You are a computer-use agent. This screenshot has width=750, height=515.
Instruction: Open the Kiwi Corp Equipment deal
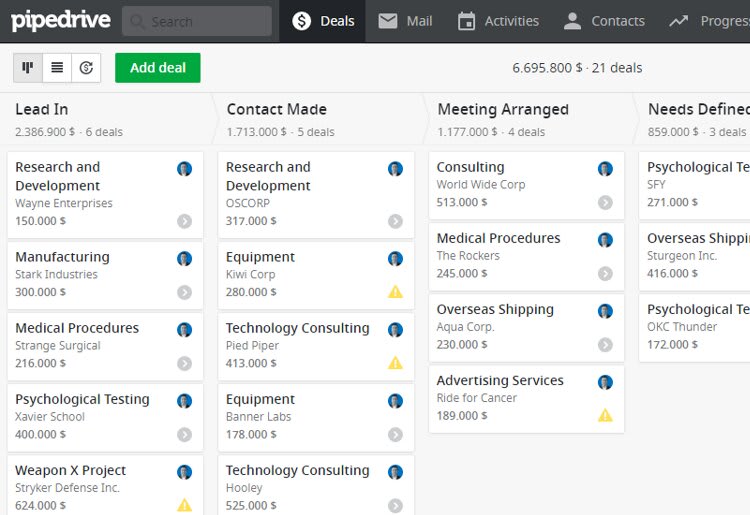pyautogui.click(x=316, y=275)
